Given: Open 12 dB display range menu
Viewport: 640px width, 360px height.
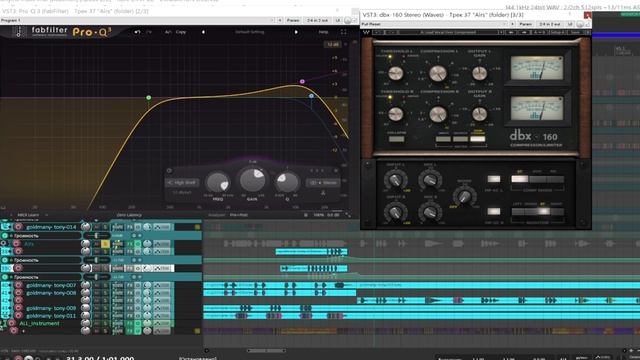Looking at the screenshot, I should pyautogui.click(x=333, y=44).
